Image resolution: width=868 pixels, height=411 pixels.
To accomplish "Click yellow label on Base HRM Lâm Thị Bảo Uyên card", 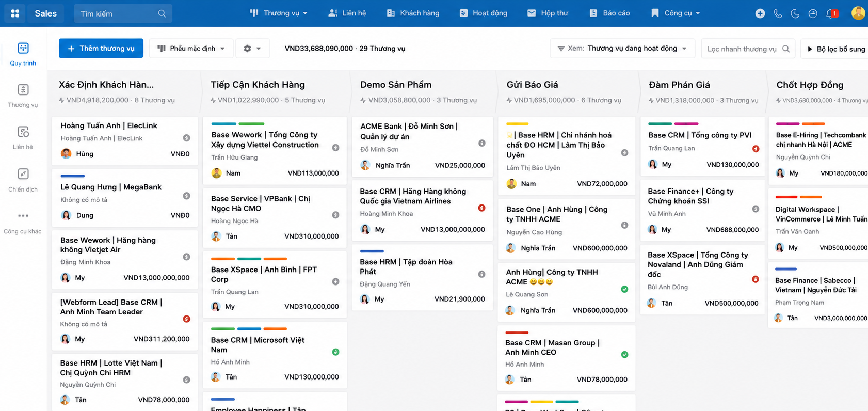I will coord(517,124).
